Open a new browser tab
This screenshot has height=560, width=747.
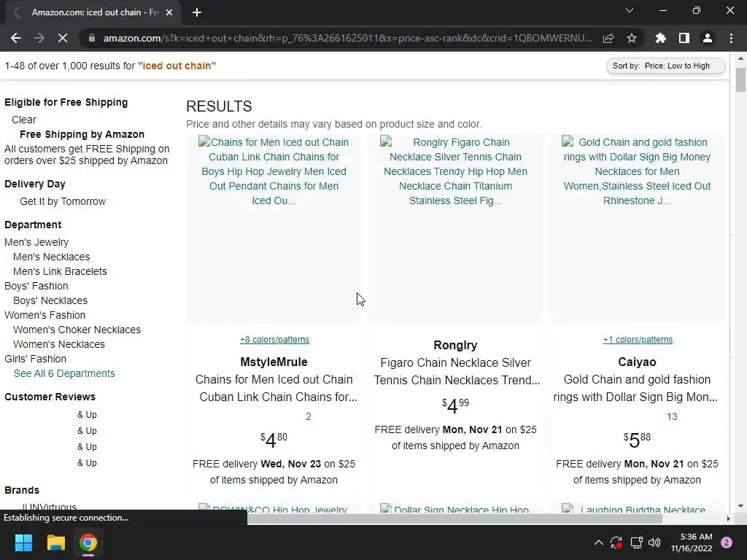[197, 12]
